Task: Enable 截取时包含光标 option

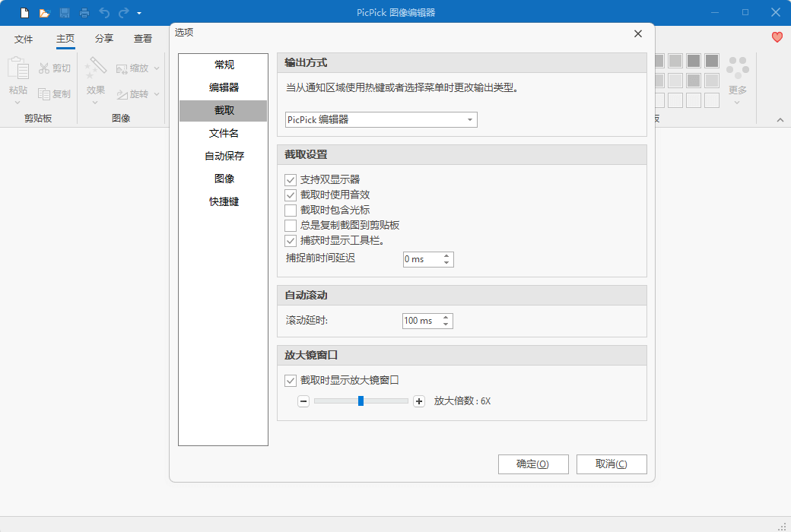Action: tap(291, 211)
